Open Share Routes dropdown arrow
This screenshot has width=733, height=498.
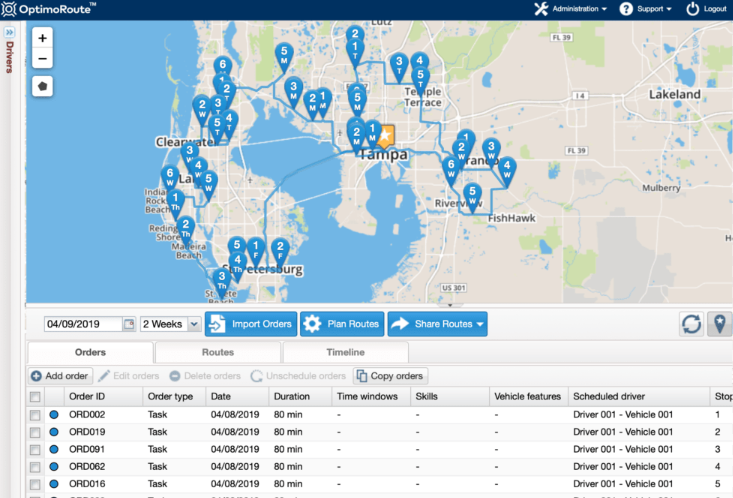[x=480, y=324]
